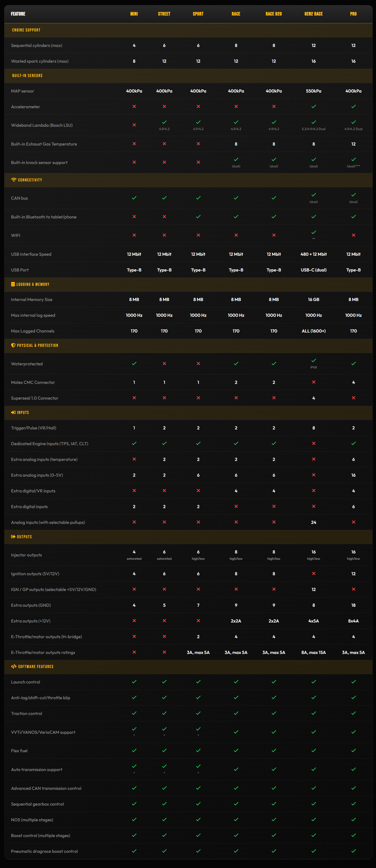
Task: Click the Engine Support section heading
Action: [26, 30]
